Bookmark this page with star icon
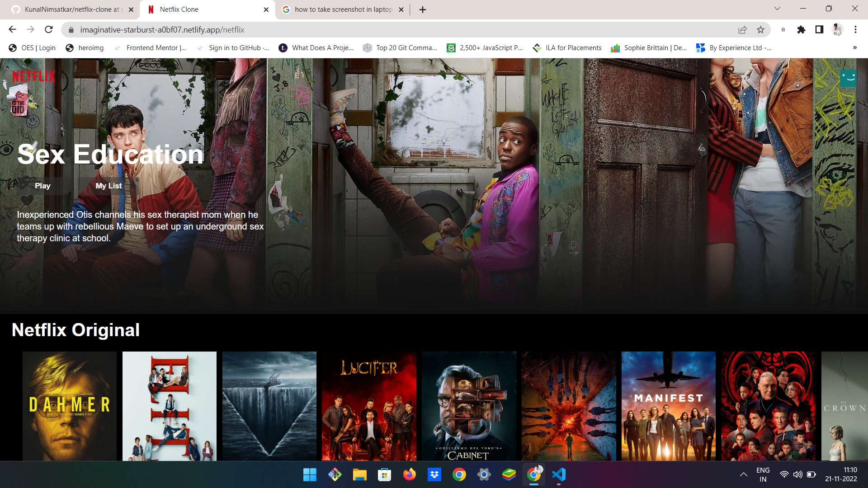This screenshot has height=488, width=868. 760,30
